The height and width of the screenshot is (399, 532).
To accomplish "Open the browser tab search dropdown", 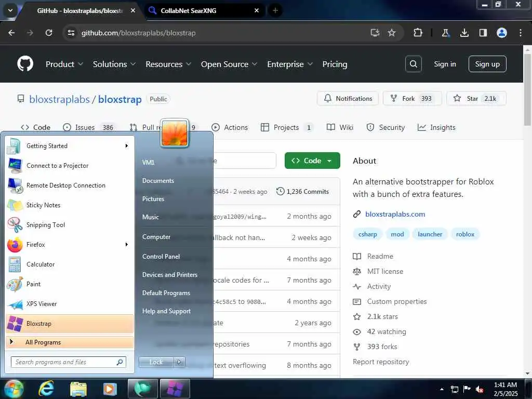I will tap(10, 10).
